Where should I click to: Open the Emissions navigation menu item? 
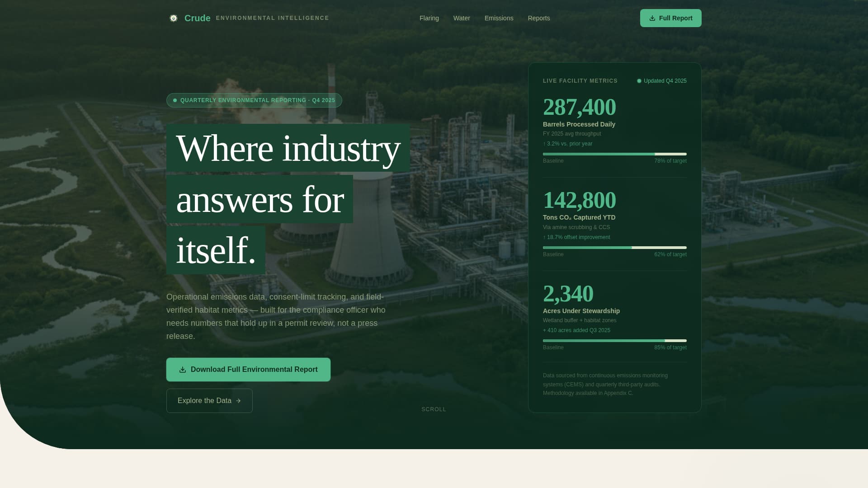tap(499, 18)
